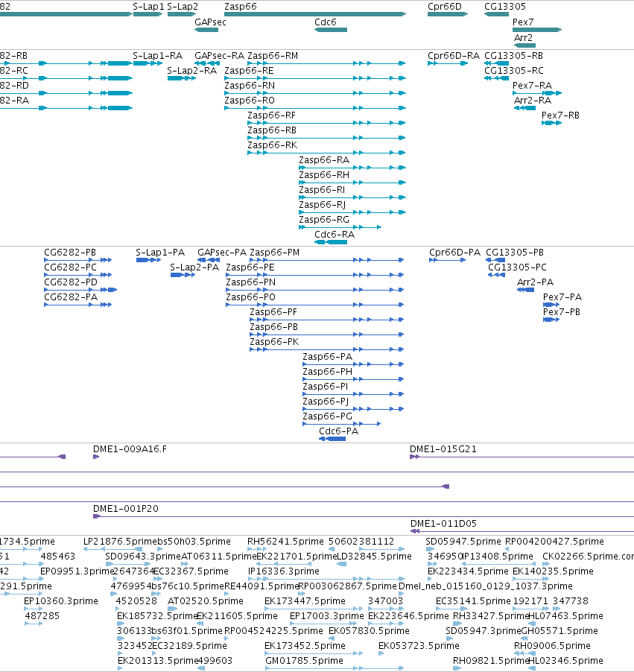The height and width of the screenshot is (672, 634).
Task: Select transcript Zasp66-RK
Action: coord(326,153)
